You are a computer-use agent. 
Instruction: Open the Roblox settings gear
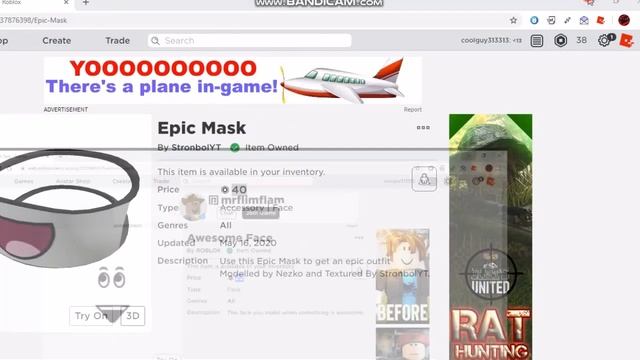tap(604, 40)
